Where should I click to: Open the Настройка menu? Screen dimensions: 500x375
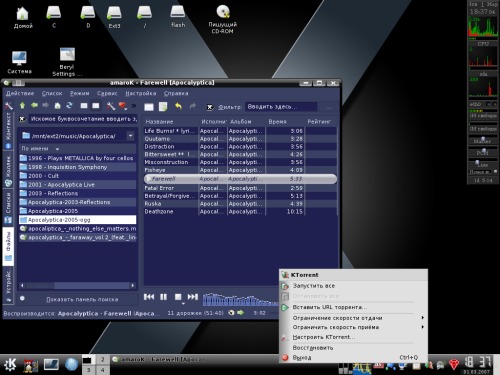[x=141, y=93]
